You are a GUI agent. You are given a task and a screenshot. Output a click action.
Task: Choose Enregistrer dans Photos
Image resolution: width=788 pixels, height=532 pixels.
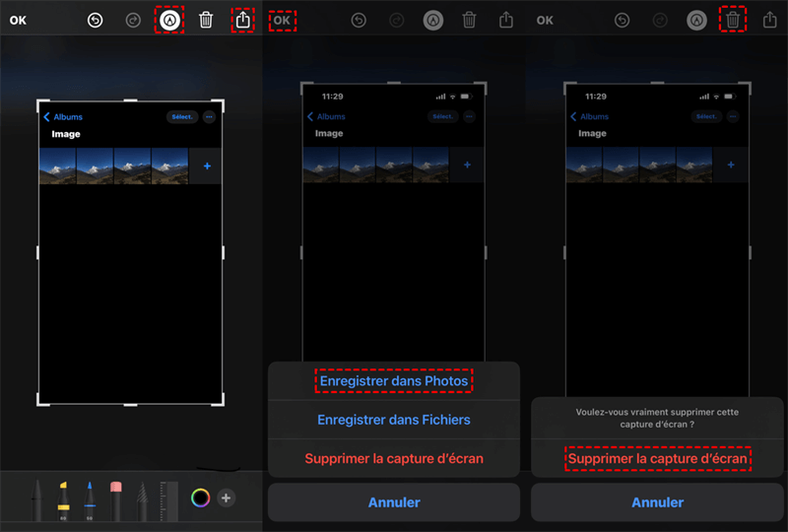[393, 381]
